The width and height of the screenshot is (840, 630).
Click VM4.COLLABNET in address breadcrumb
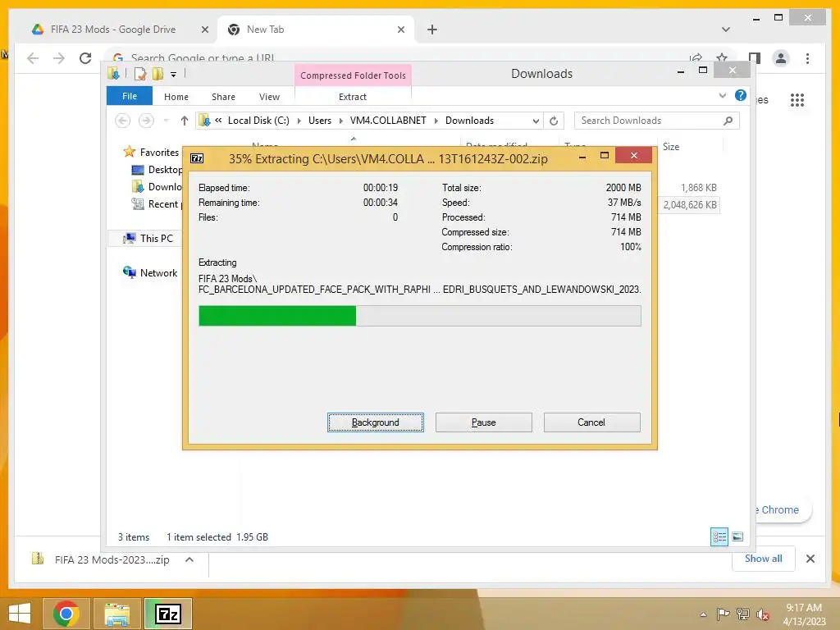(x=388, y=121)
